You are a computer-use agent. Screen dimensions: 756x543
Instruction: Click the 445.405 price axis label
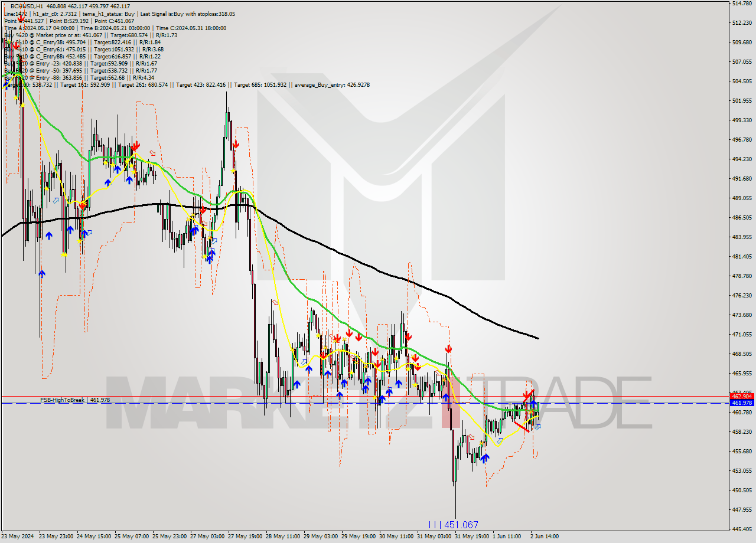point(741,529)
